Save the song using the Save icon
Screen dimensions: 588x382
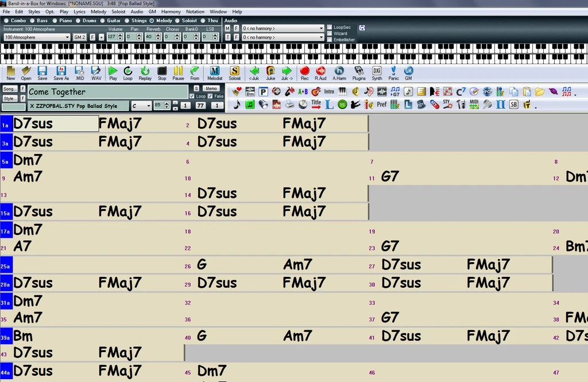coord(42,73)
